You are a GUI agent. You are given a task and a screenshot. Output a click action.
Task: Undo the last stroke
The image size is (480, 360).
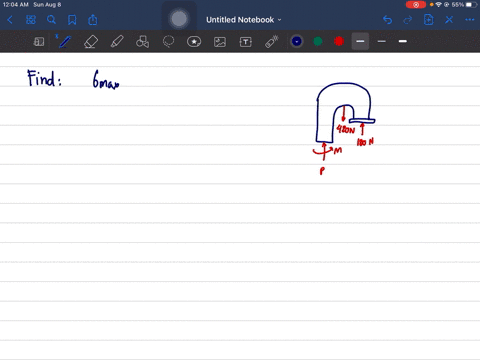[x=387, y=20]
